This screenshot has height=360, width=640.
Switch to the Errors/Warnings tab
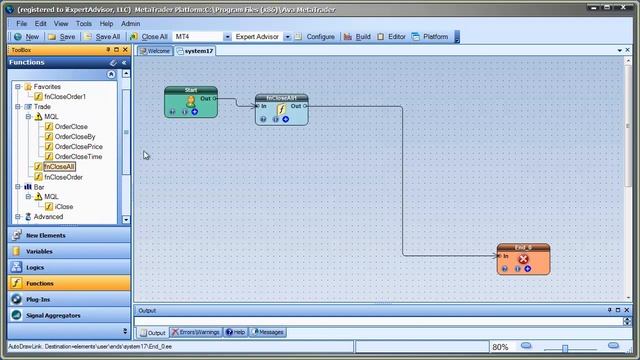(196, 332)
